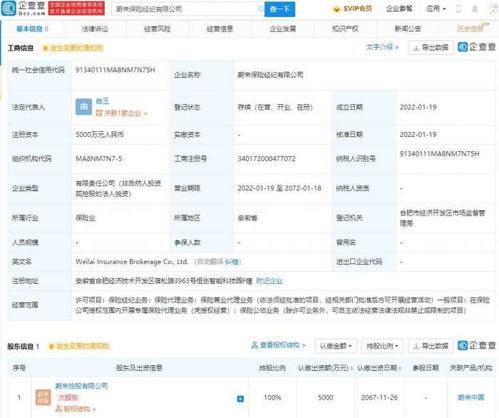Expand the 应用 dropdown in header
Viewport: 499px width, 418px height.
click(x=436, y=9)
